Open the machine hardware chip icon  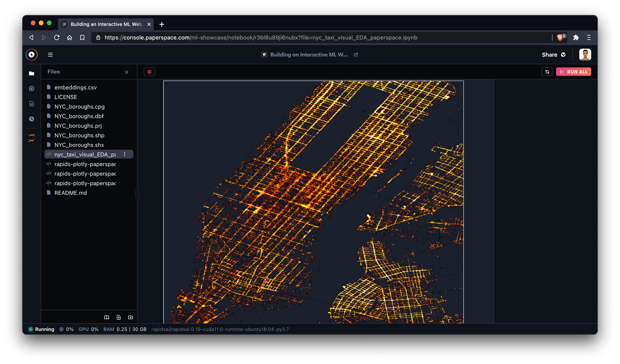pyautogui.click(x=31, y=89)
